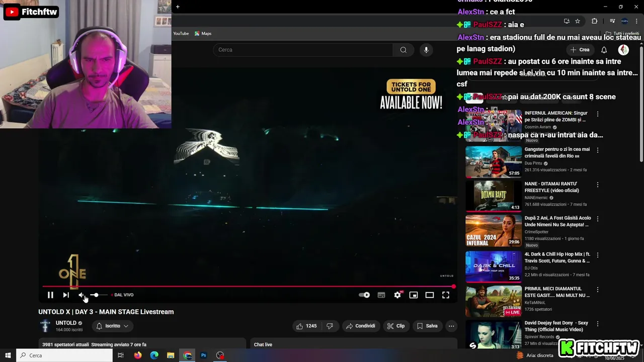This screenshot has width=644, height=362.
Task: Open options for PRIMUL MECI DIAMANTUL video
Action: [598, 290]
